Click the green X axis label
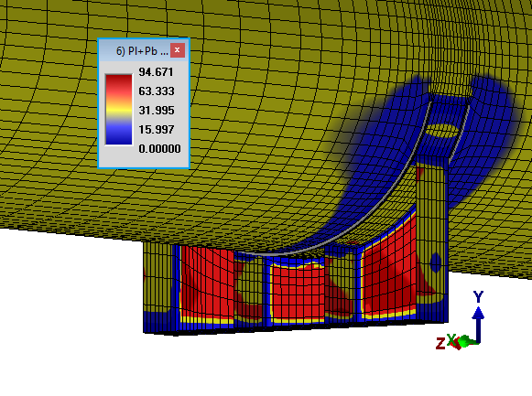This screenshot has height=396, width=532. point(451,340)
